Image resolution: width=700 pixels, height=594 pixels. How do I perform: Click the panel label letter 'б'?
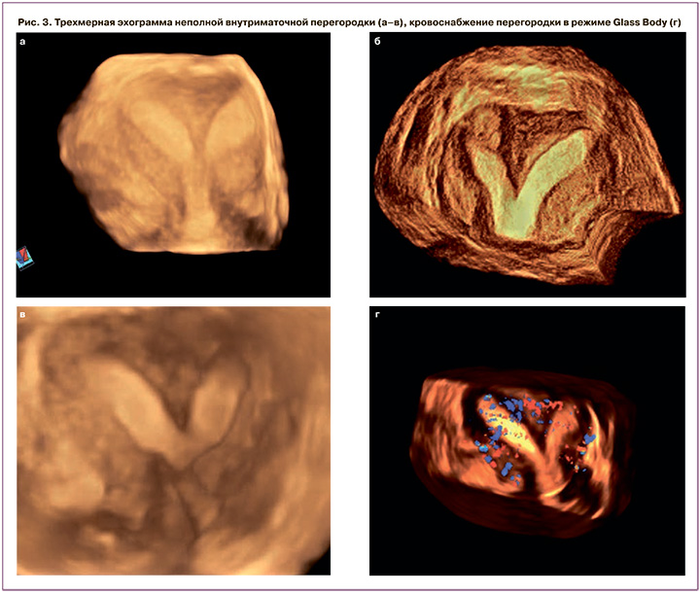(377, 43)
